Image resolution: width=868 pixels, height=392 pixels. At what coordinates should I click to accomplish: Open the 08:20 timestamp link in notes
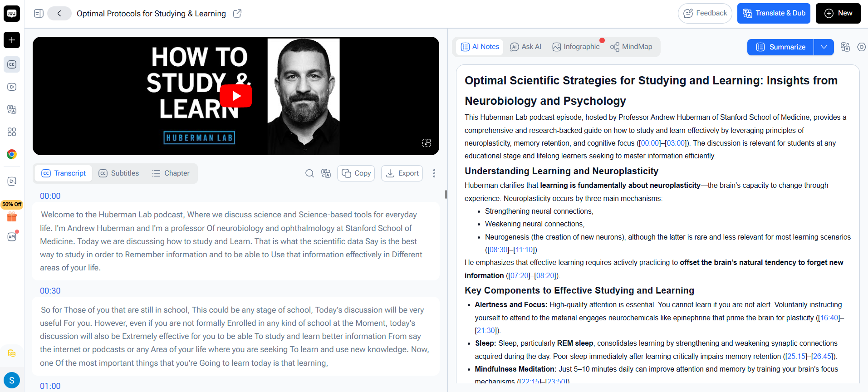pyautogui.click(x=545, y=276)
